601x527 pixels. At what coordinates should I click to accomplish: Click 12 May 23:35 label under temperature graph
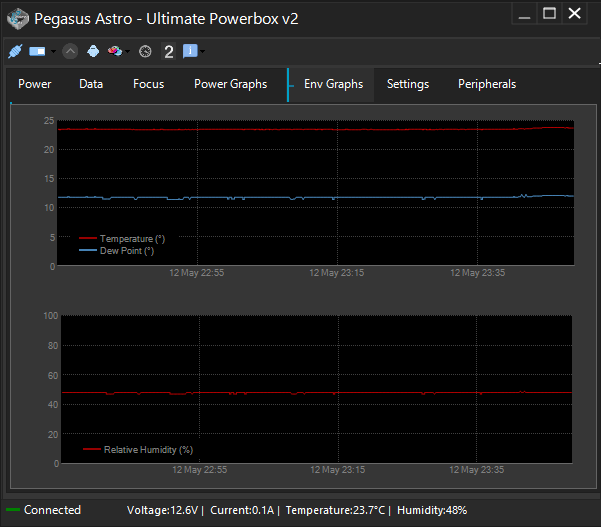click(x=478, y=273)
